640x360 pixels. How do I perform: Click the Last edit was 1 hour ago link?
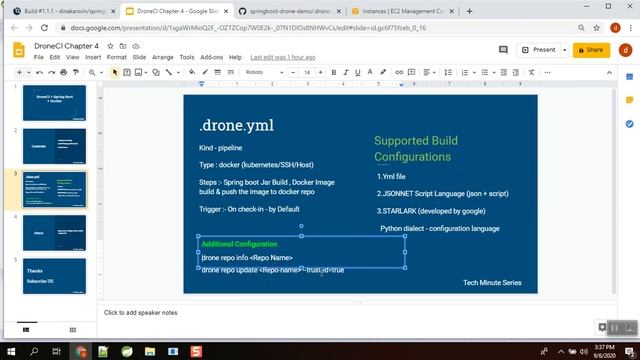(283, 58)
